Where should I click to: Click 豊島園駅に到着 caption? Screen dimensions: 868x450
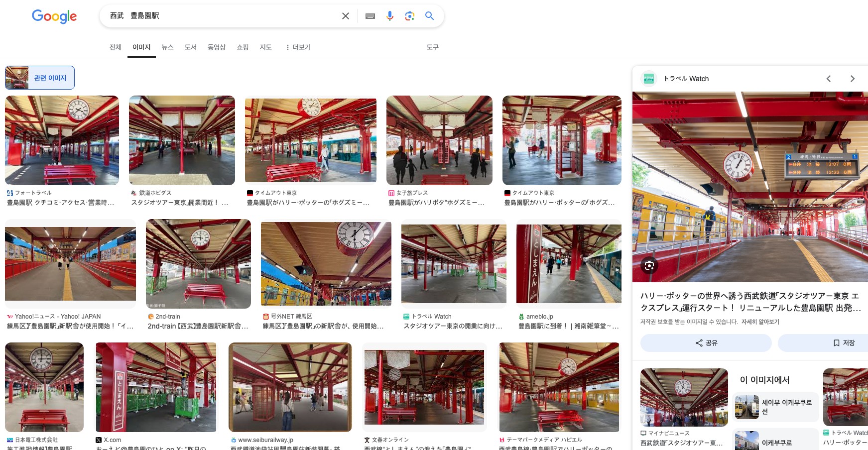(569, 326)
